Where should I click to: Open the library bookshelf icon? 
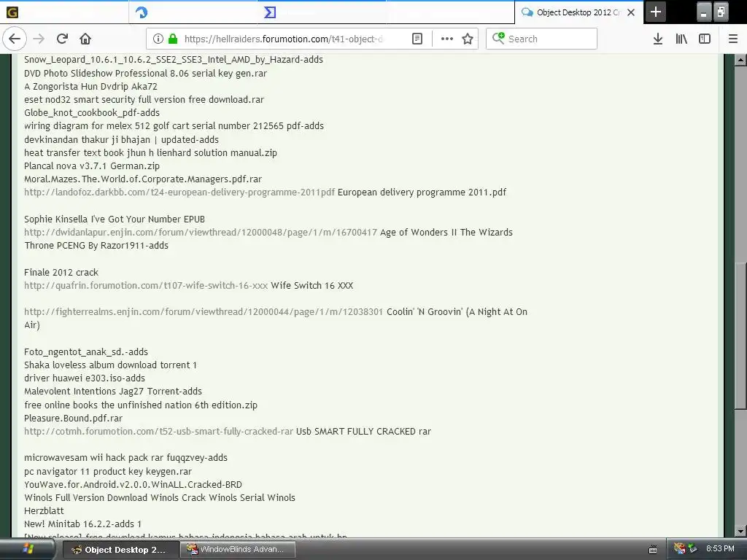click(681, 39)
